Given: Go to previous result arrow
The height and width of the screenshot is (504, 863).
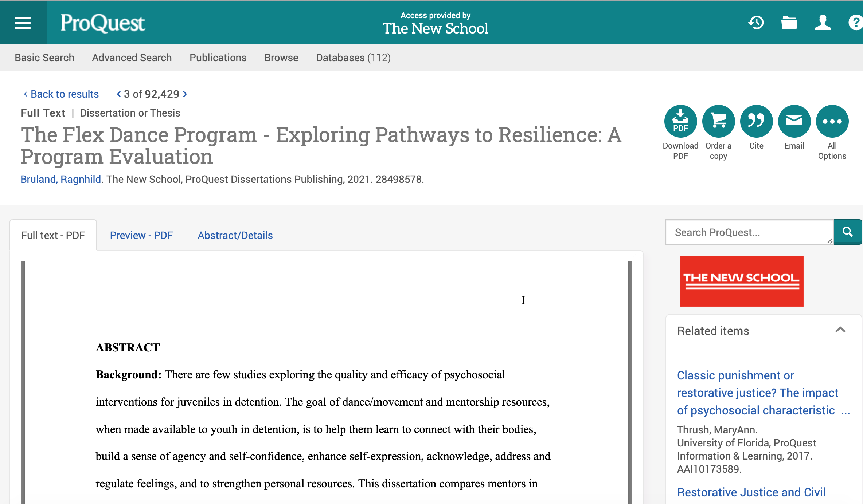Looking at the screenshot, I should [x=119, y=94].
